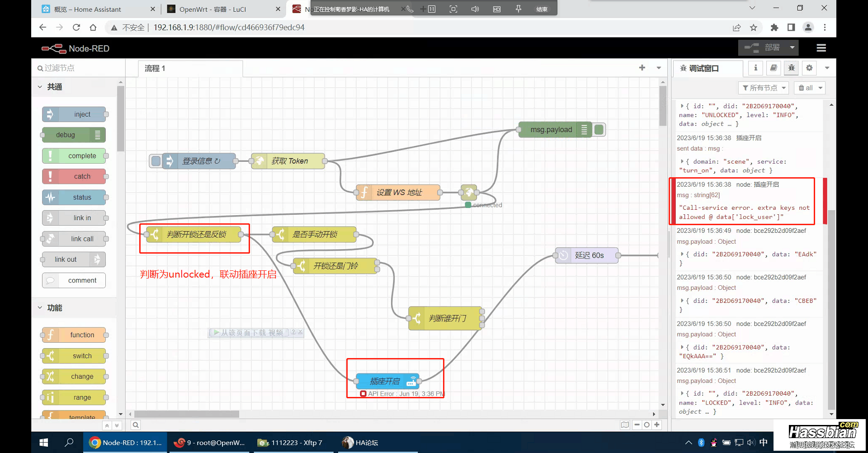Open the info sidebar tab icon

[x=755, y=68]
